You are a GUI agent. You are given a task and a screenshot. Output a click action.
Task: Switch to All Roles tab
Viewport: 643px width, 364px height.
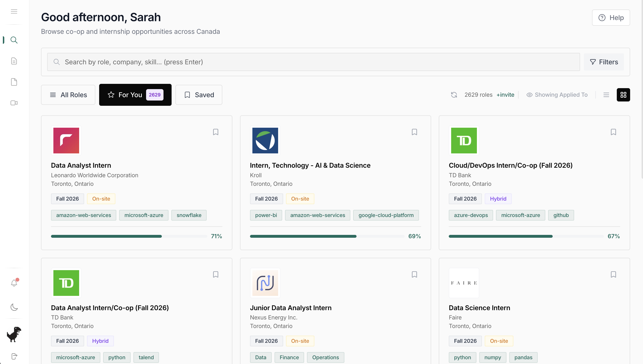(68, 95)
